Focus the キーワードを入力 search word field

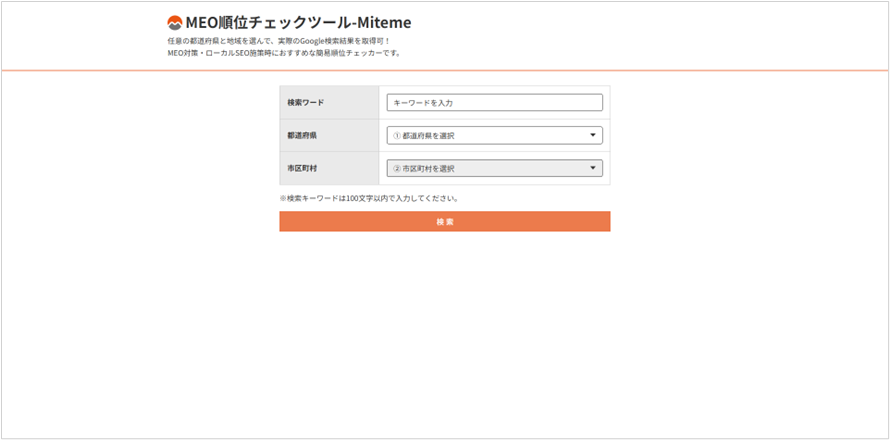(x=494, y=103)
